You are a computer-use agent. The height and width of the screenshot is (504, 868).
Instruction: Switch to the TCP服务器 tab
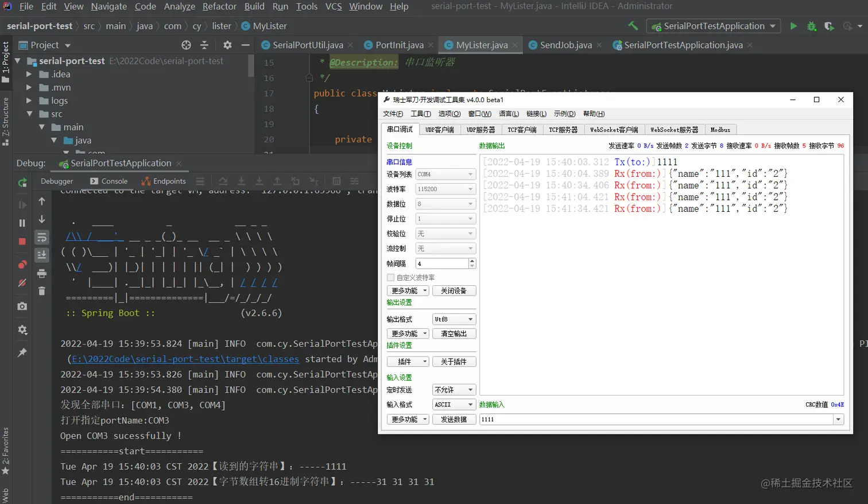tap(563, 130)
